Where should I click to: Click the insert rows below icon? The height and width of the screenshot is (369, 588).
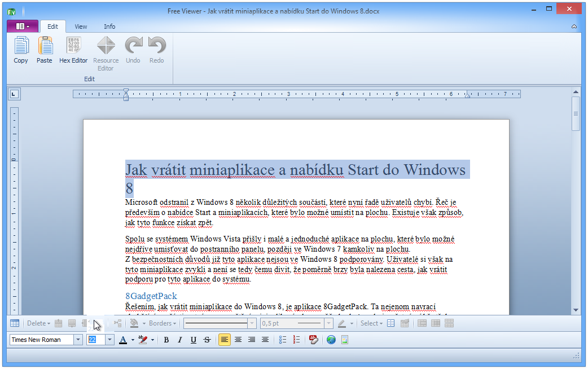72,323
